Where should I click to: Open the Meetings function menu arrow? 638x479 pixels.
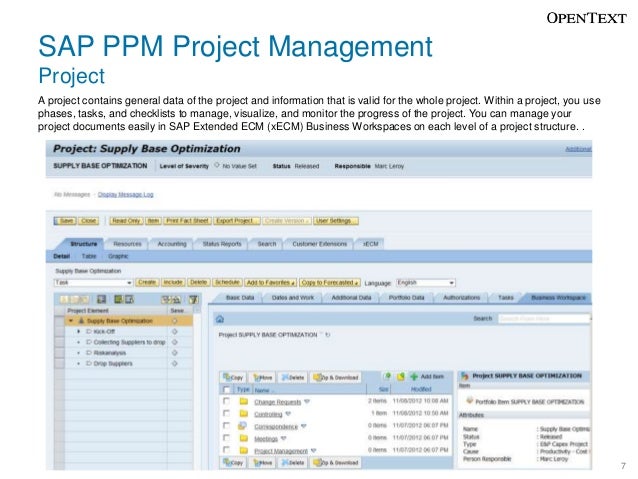click(284, 438)
